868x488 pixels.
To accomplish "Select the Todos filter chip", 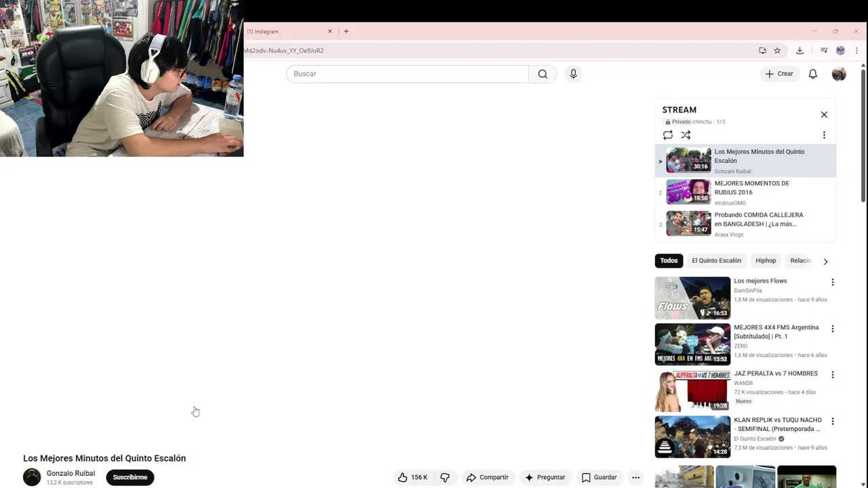I will tap(669, 261).
